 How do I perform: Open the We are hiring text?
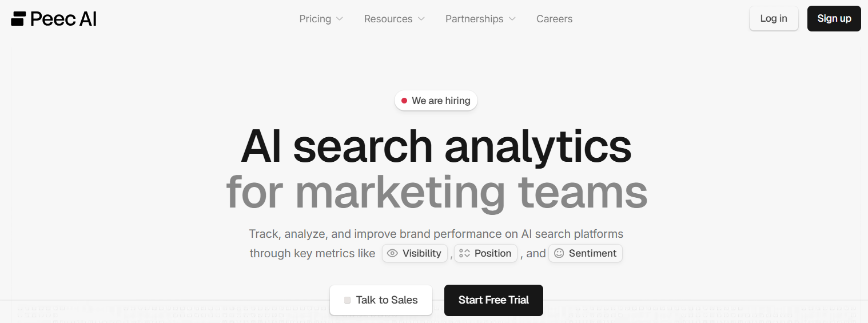pos(441,101)
